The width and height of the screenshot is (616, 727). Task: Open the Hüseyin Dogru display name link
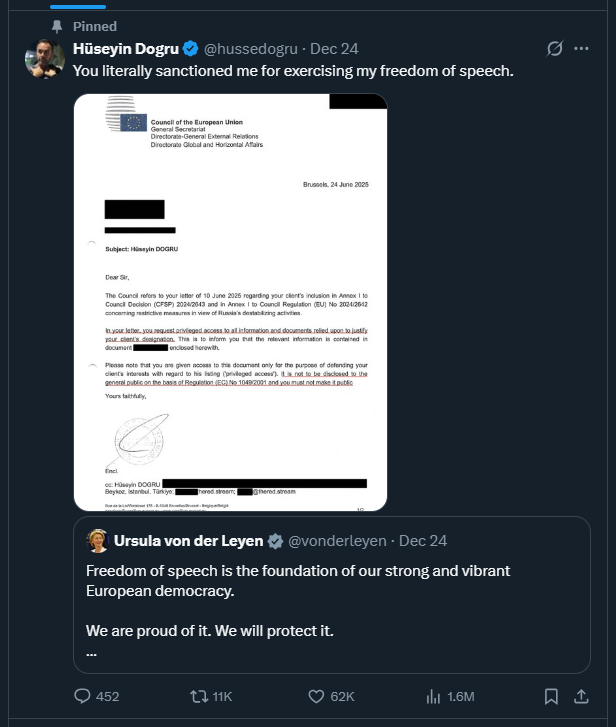[x=124, y=49]
